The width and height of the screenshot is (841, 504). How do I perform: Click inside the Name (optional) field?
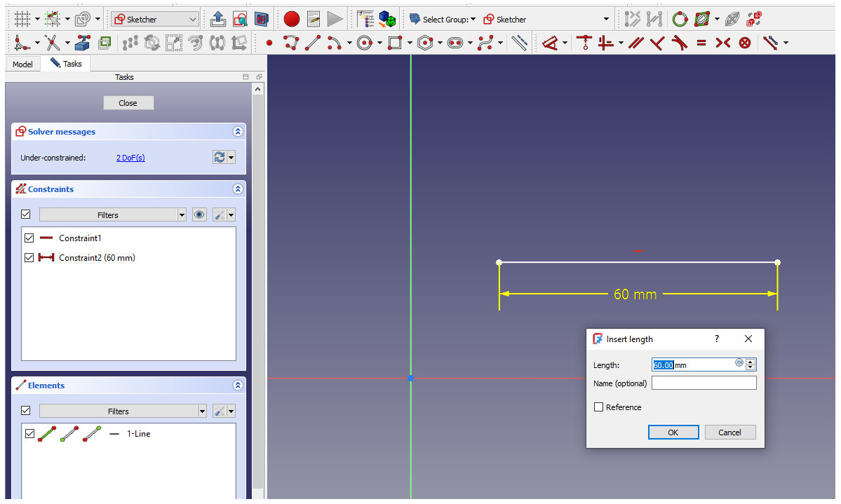(704, 383)
